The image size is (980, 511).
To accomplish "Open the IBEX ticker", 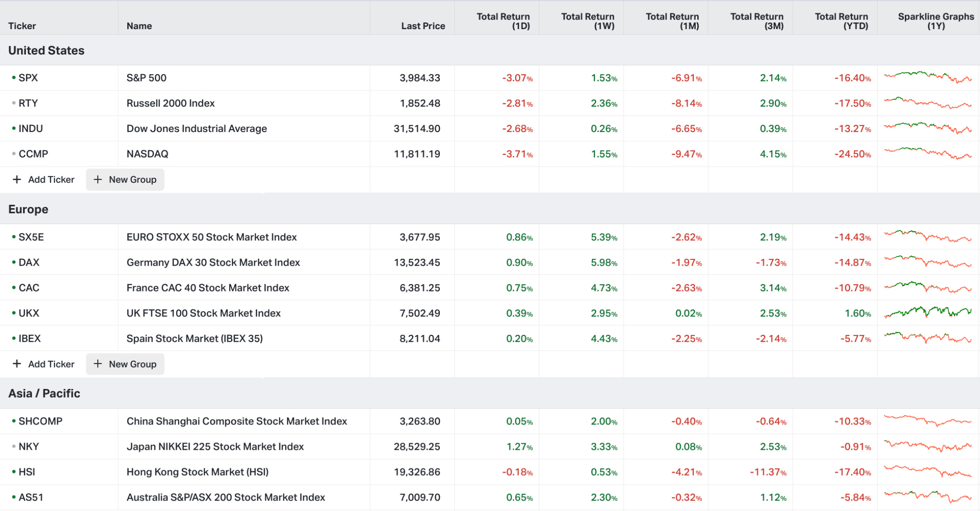I will pyautogui.click(x=30, y=338).
